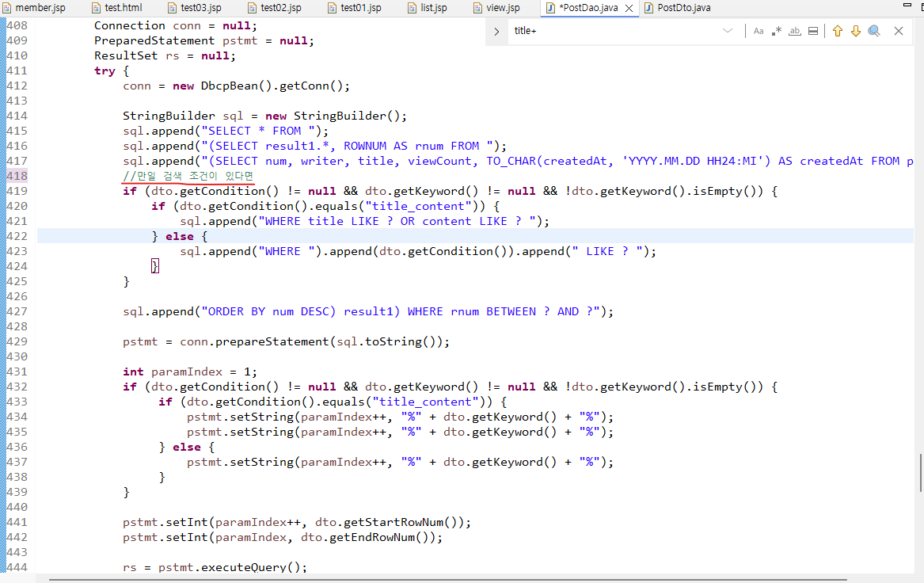Click the view.jsp tab file icon
Screen dimensions: 924x583
(x=478, y=8)
